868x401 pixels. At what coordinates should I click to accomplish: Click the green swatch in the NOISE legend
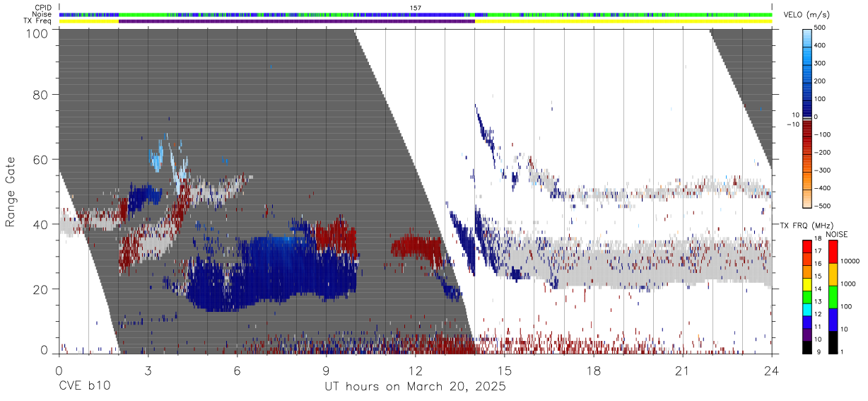point(832,297)
